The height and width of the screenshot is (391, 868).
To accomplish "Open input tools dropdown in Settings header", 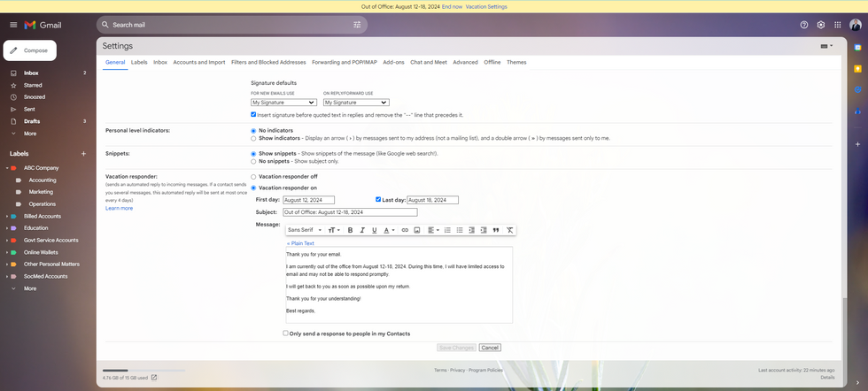I will 826,46.
